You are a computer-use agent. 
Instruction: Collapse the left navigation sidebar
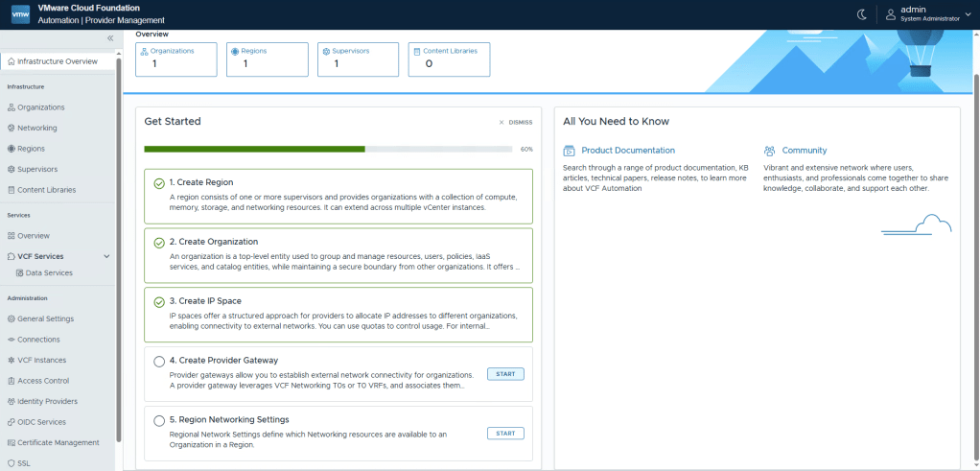click(110, 37)
